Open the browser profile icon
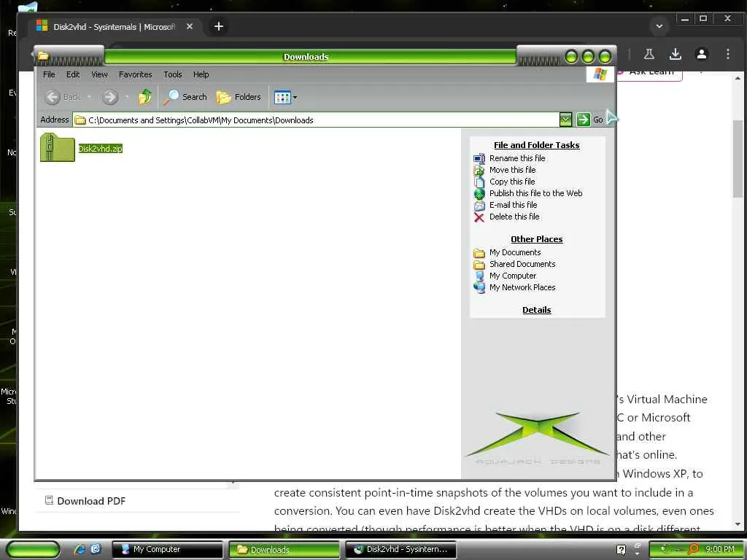Viewport: 747px width, 560px height. [701, 54]
